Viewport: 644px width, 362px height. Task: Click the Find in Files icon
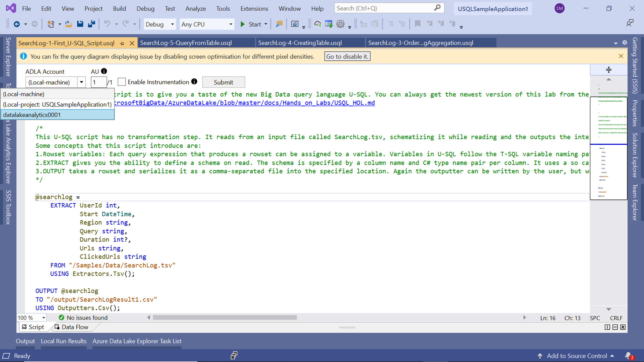coord(279,24)
